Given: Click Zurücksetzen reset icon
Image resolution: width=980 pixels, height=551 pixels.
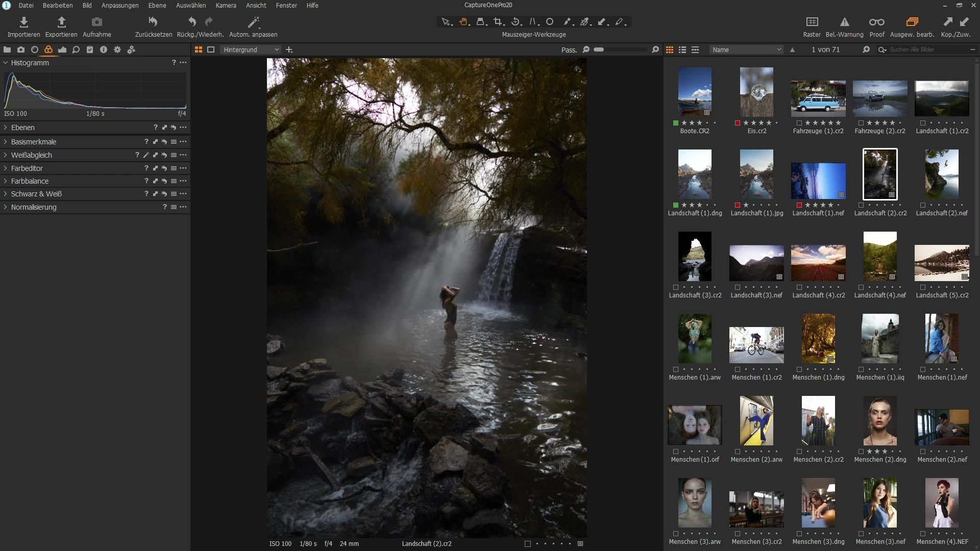Looking at the screenshot, I should click(x=153, y=22).
